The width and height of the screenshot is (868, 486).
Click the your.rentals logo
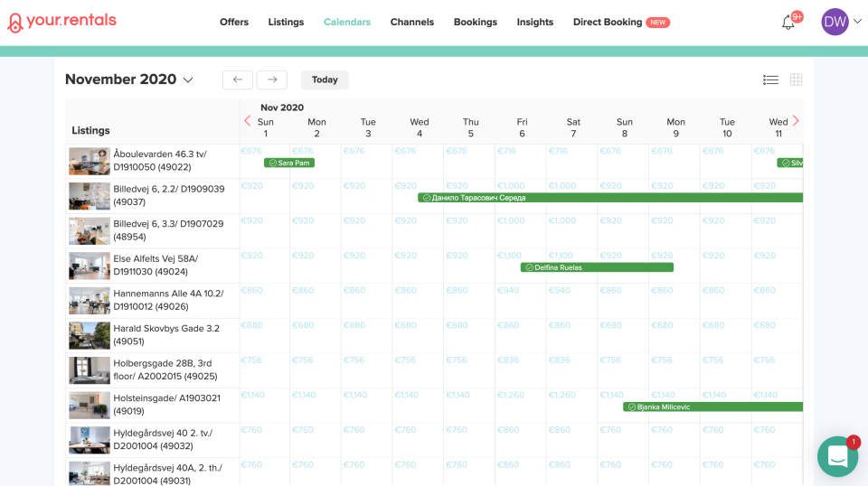click(62, 22)
